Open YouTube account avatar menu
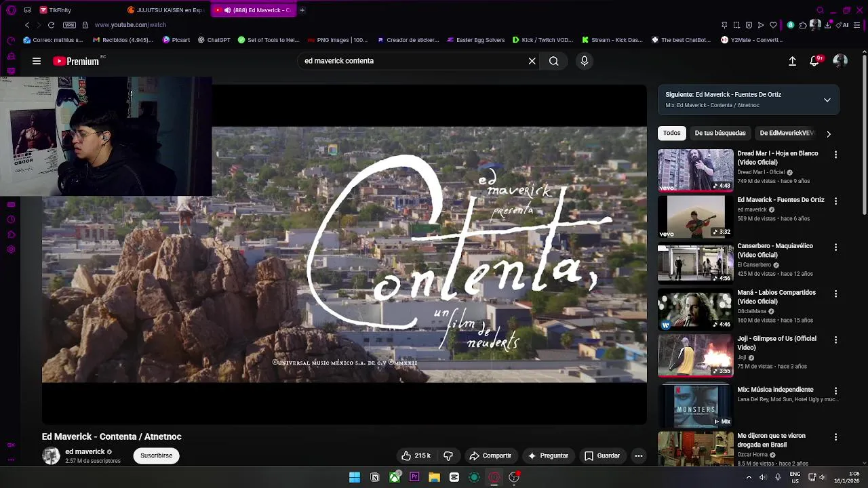868x488 pixels. pos(840,61)
